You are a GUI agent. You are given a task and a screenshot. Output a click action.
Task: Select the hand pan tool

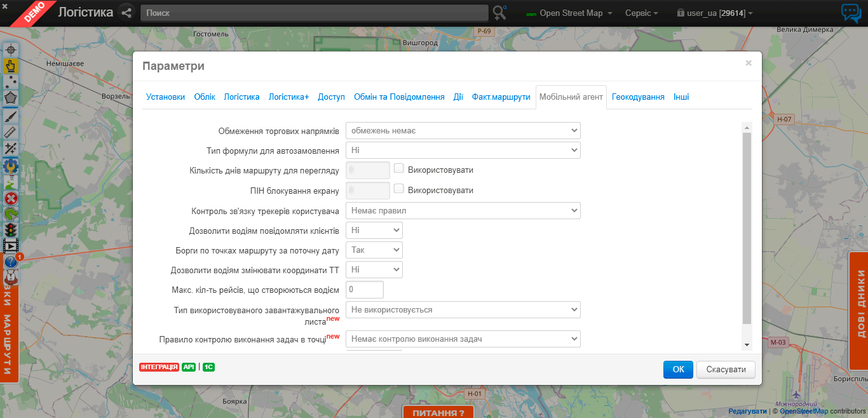pos(11,65)
